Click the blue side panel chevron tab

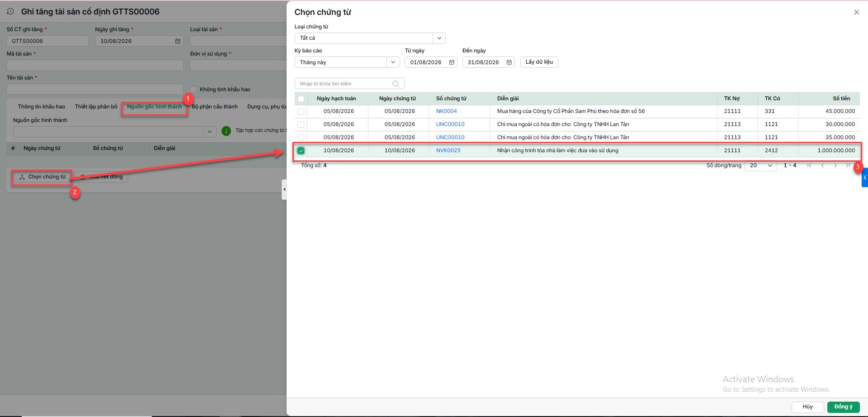coord(865,178)
